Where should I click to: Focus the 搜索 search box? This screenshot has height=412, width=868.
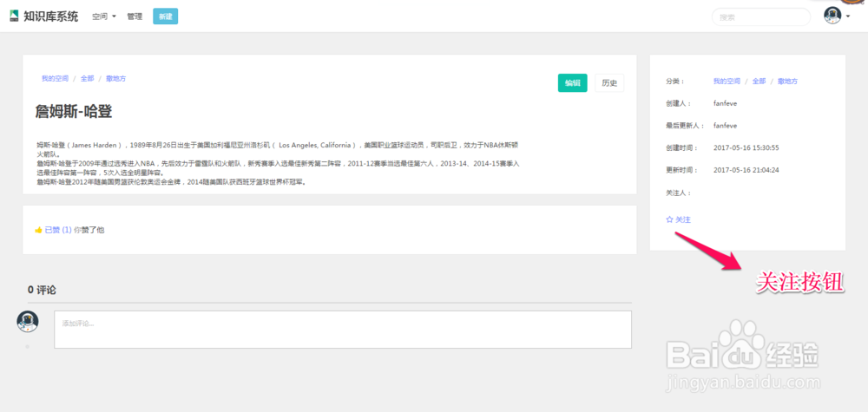pyautogui.click(x=760, y=17)
